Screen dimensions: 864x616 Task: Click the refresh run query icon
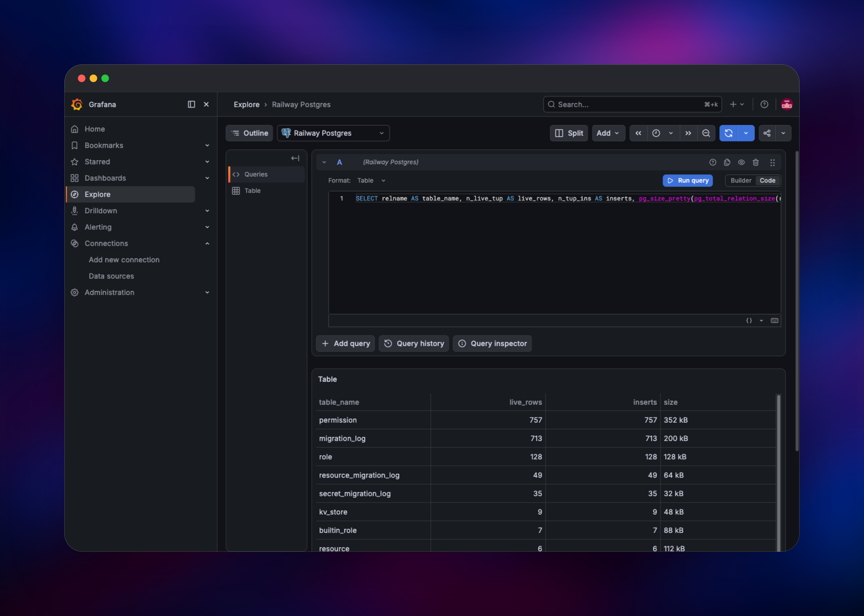pos(729,133)
